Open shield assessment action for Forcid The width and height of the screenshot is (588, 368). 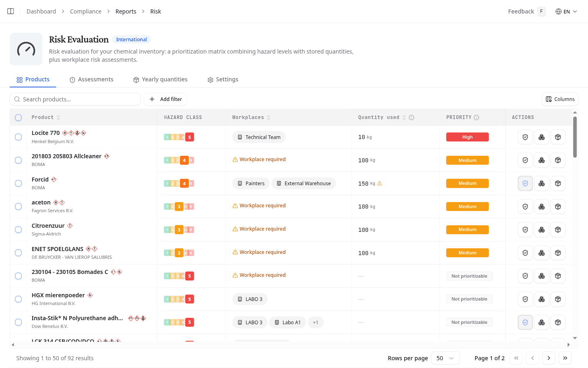(525, 184)
